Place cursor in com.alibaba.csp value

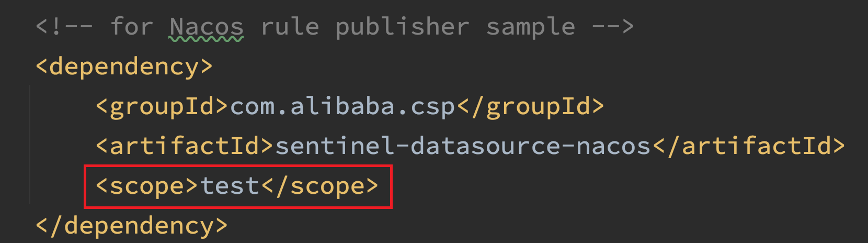point(342,107)
